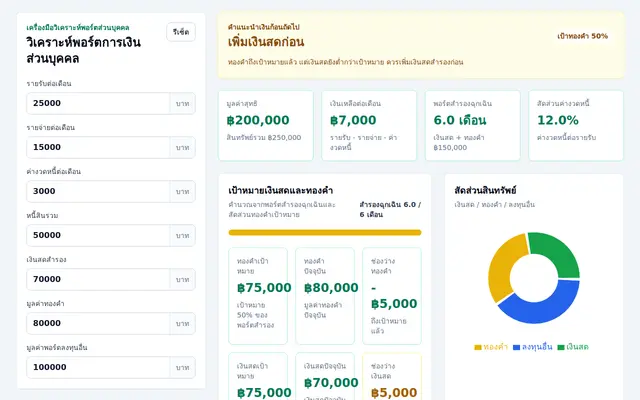Click the ทองคำเป้าหมาย ฿75,000 card

[x=258, y=296]
